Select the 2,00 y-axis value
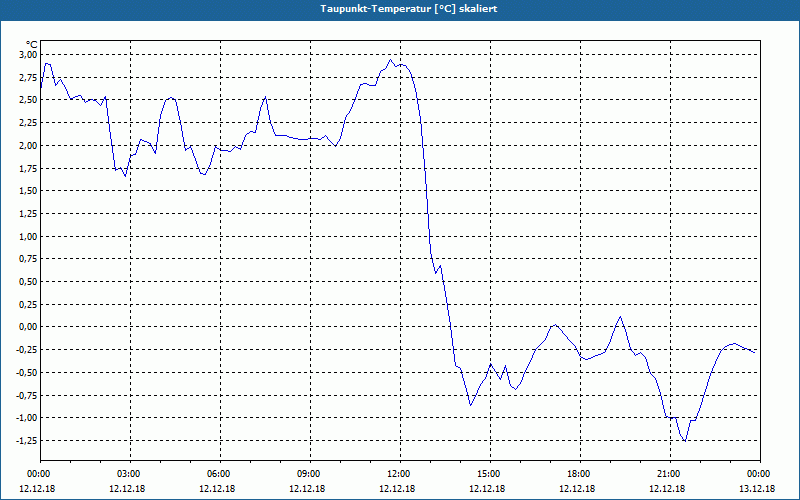Image resolution: width=800 pixels, height=500 pixels. tap(29, 145)
